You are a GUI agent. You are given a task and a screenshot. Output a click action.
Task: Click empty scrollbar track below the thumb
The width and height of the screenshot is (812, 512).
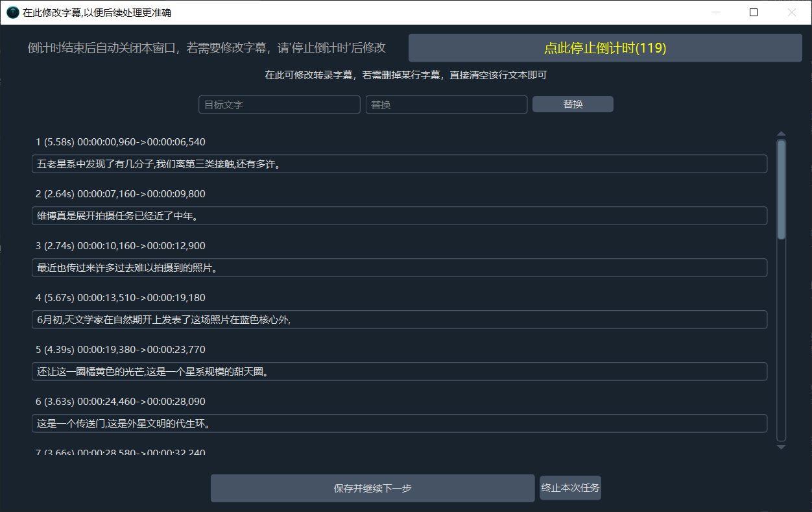coord(781,337)
